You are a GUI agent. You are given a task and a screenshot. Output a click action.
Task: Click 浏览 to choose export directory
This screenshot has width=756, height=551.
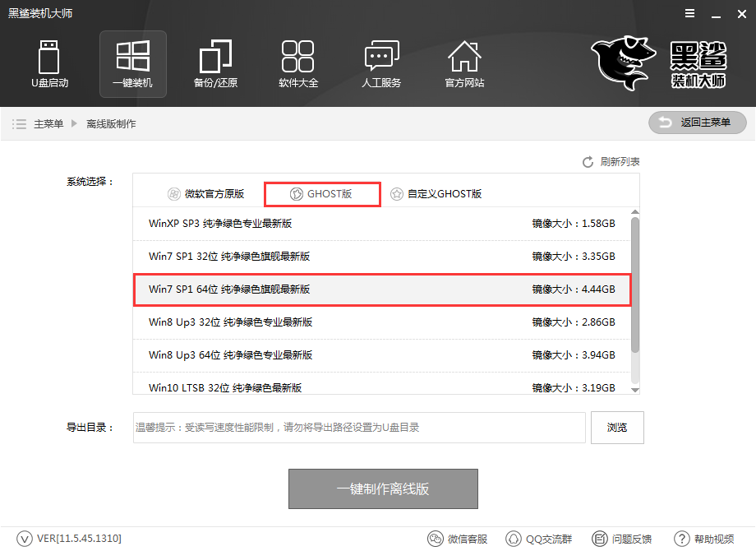[x=617, y=427]
